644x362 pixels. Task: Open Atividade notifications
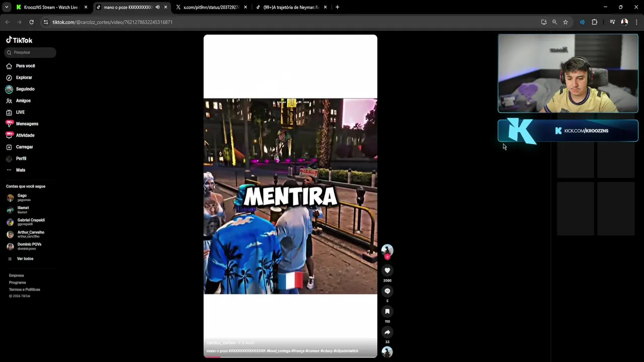25,135
